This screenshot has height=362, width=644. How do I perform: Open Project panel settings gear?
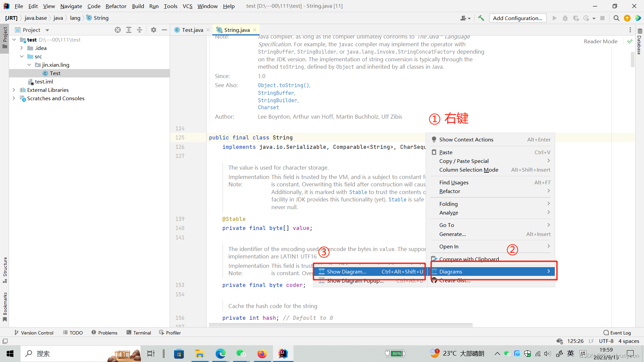point(154,30)
